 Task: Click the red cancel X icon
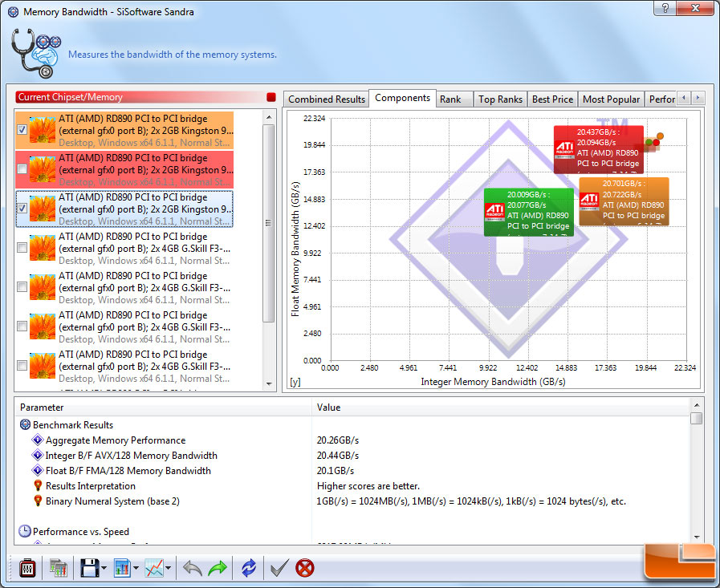[304, 568]
